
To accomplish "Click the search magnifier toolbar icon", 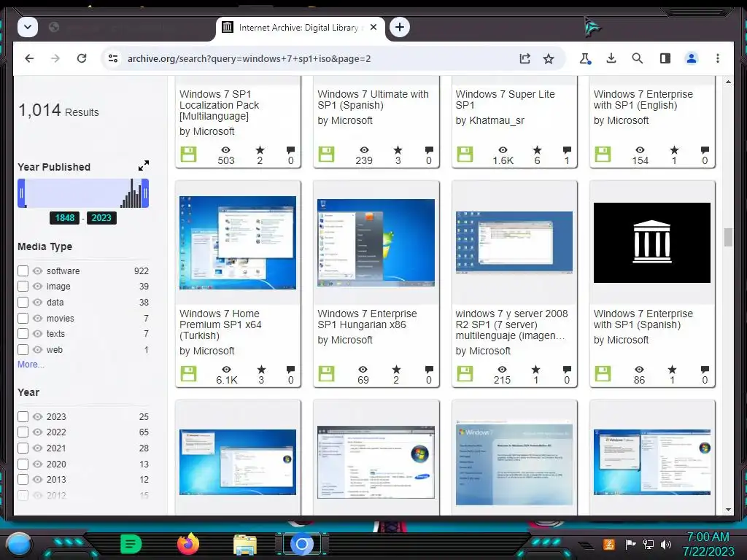I will pyautogui.click(x=638, y=58).
